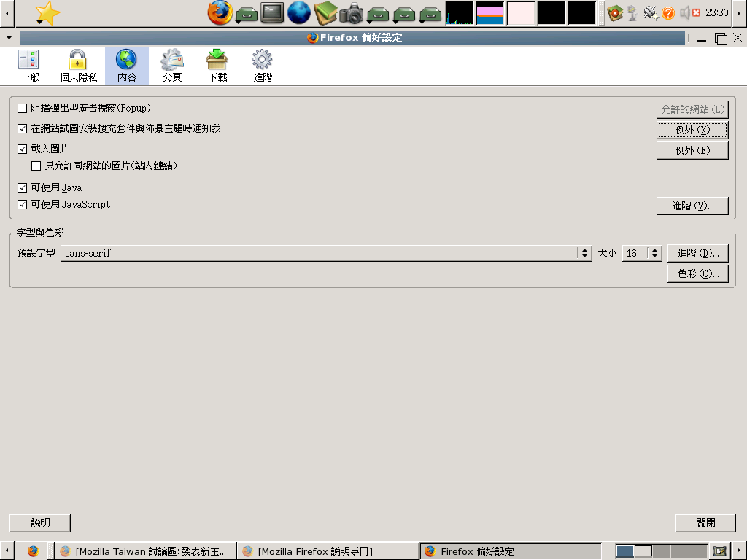The image size is (747, 560).
Task: Launch the camera screenshot tool
Action: pos(352,13)
